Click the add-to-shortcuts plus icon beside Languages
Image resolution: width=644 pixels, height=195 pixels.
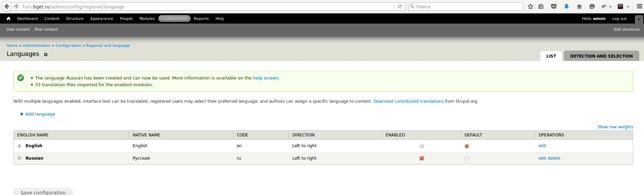click(46, 55)
